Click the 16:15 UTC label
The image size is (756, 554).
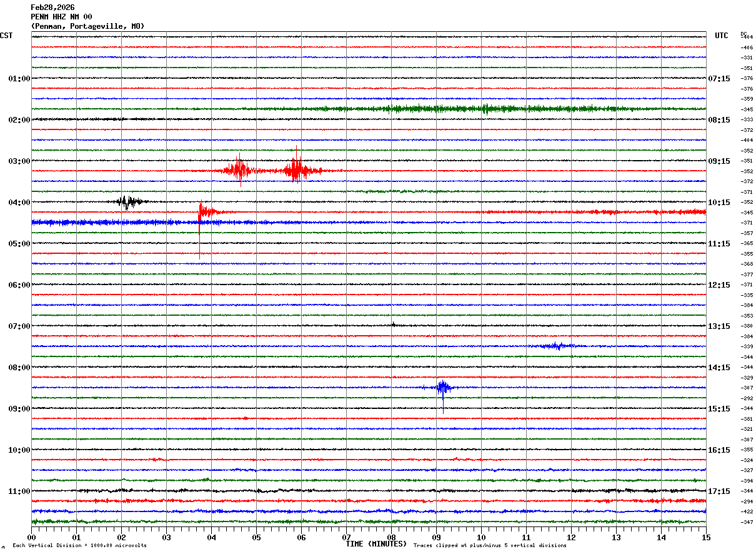(x=719, y=450)
